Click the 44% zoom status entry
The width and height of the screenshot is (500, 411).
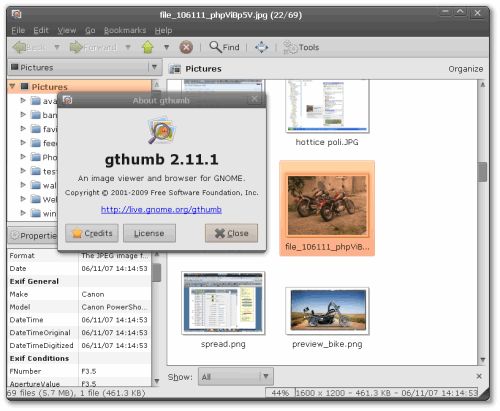click(x=280, y=393)
